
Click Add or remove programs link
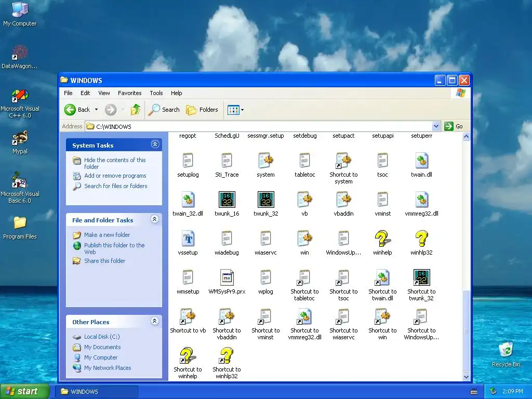tap(115, 176)
